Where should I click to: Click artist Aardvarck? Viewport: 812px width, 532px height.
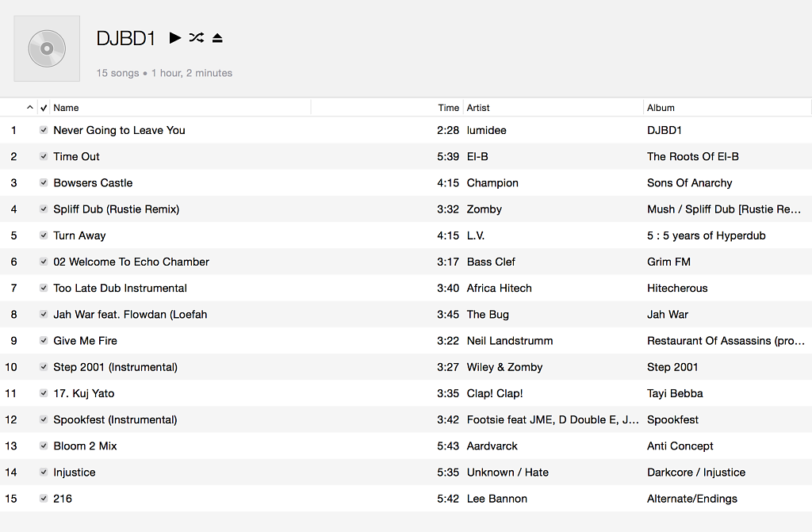pyautogui.click(x=492, y=446)
